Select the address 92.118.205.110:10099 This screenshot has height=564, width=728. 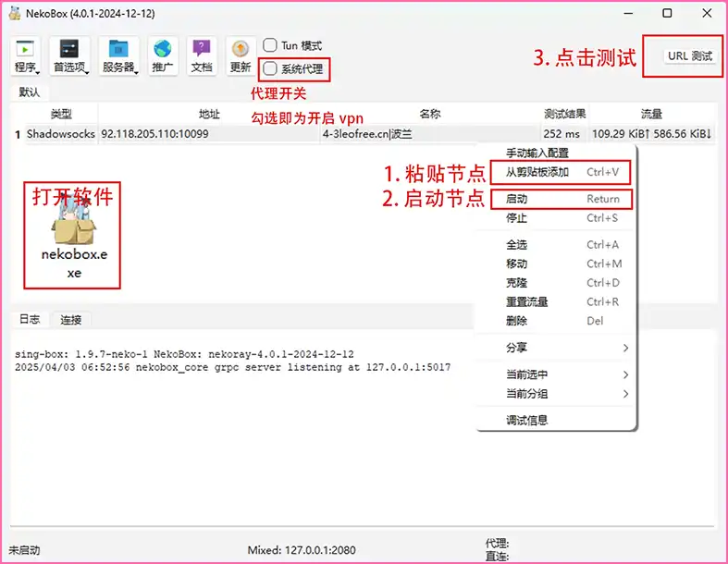tap(154, 134)
